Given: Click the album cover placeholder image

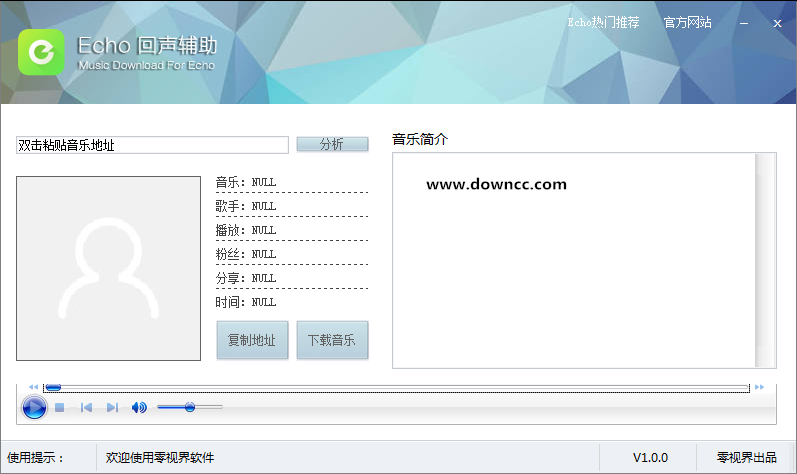Looking at the screenshot, I should point(108,268).
